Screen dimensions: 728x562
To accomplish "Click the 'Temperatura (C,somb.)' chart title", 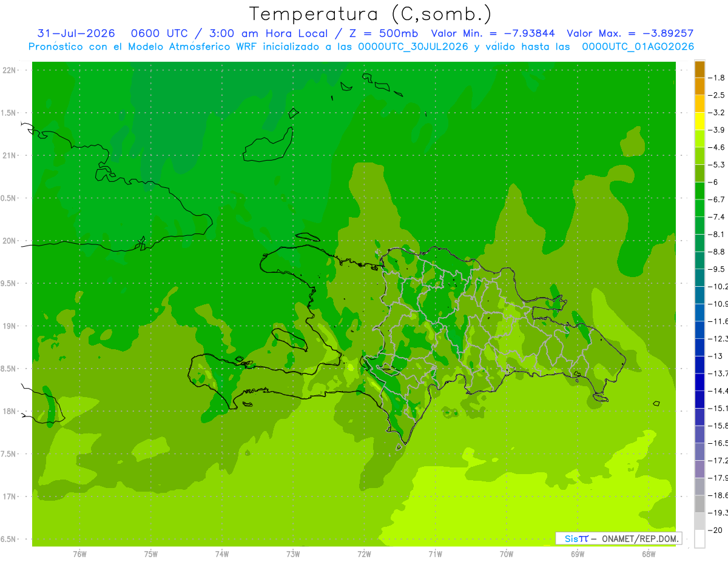I will click(371, 15).
